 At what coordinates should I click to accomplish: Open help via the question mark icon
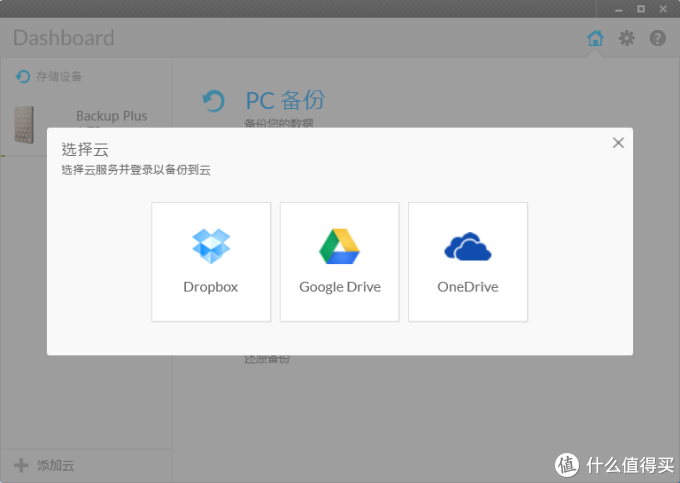(658, 38)
